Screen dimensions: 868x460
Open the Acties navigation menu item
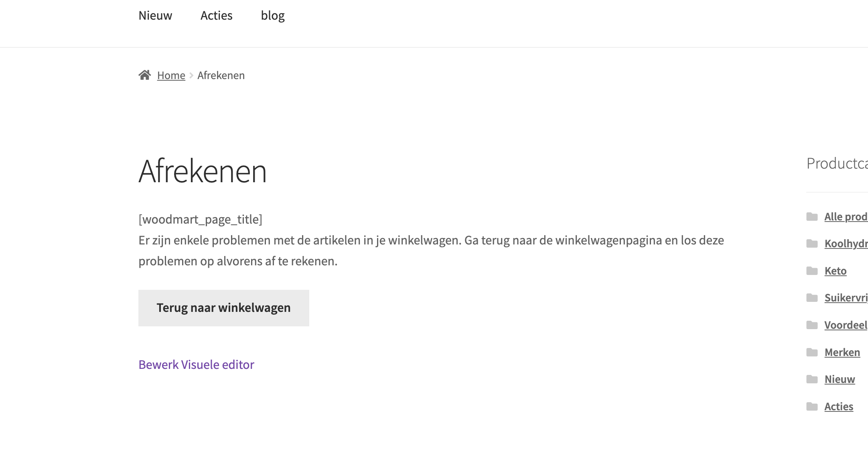pos(216,16)
